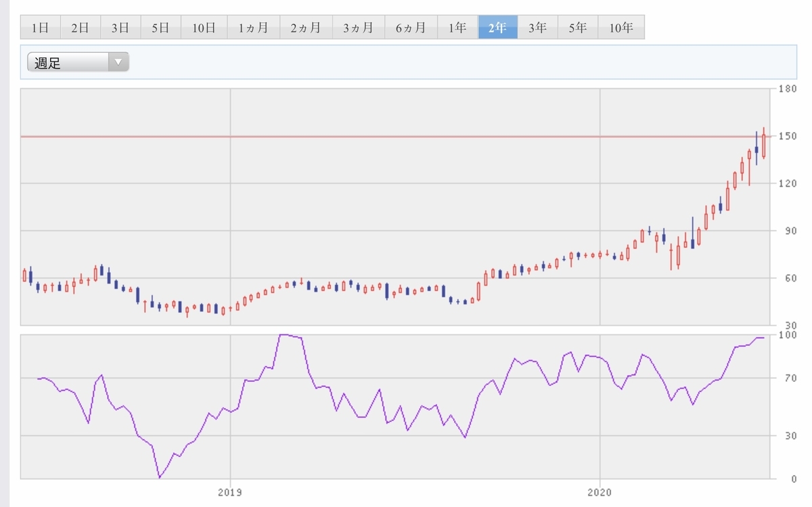
Task: Click the 120 price axis label
Action: point(787,183)
